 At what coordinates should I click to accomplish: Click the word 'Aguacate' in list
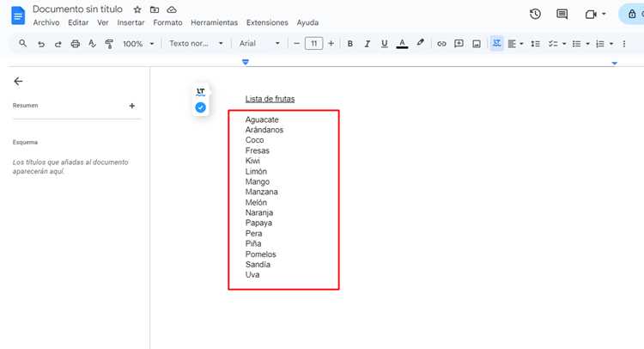(262, 119)
